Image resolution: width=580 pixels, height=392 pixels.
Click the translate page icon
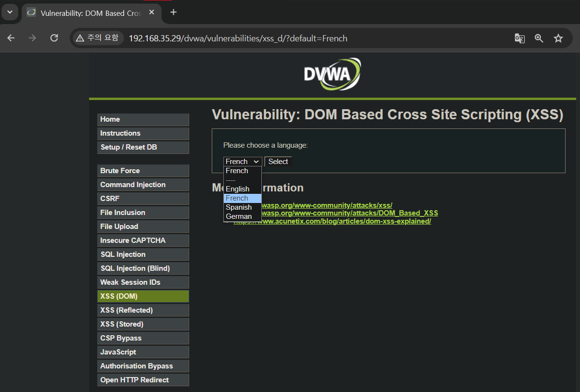(519, 38)
